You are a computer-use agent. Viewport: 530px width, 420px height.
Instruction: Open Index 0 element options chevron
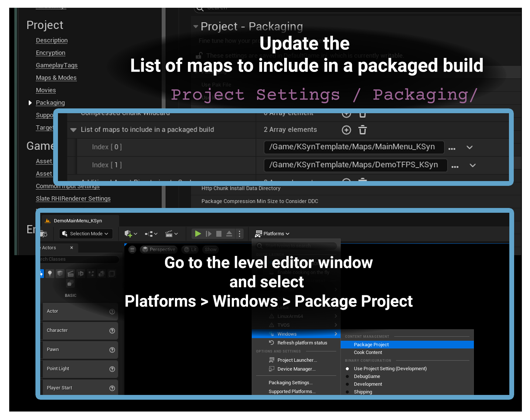tap(469, 147)
